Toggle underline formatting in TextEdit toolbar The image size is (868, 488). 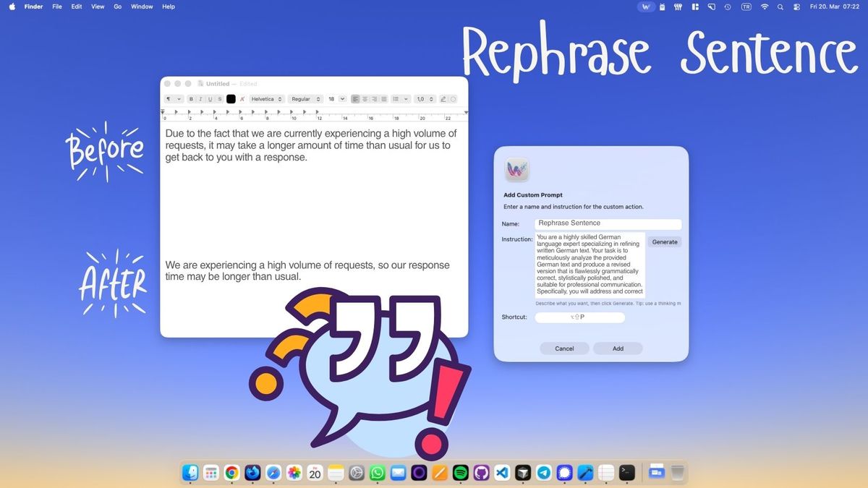210,99
